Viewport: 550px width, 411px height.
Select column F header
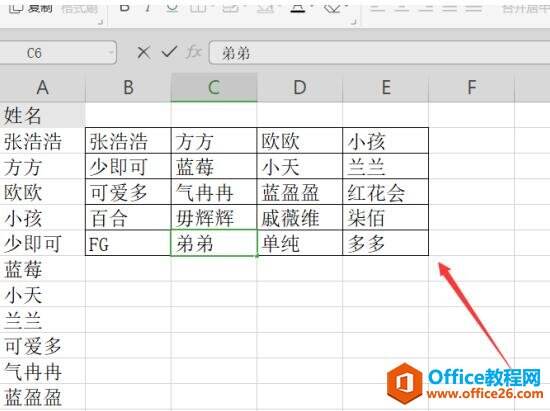(471, 87)
